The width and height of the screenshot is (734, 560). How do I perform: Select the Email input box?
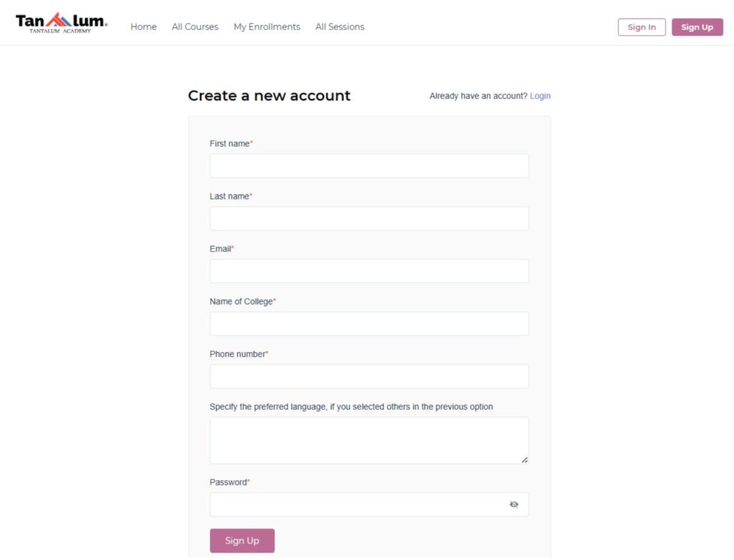pos(369,271)
